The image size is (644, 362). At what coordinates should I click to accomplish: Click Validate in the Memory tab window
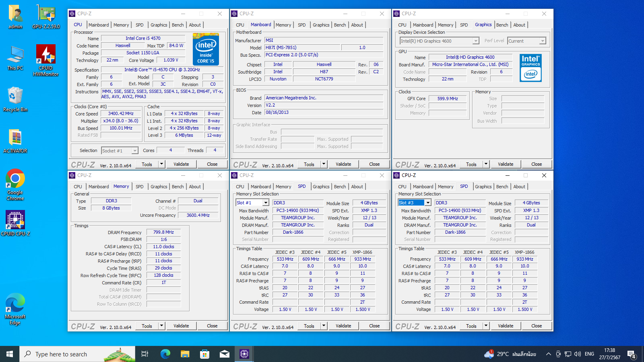(x=181, y=326)
